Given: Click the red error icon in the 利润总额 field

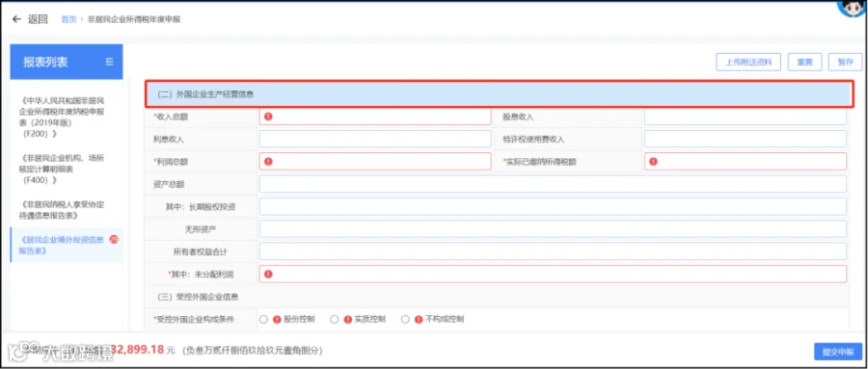Looking at the screenshot, I should (x=268, y=162).
